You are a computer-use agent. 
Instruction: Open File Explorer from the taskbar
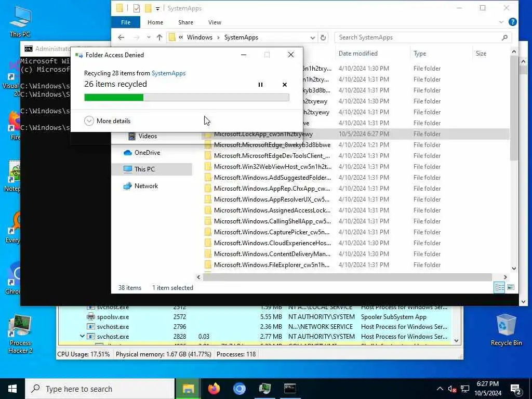188,389
